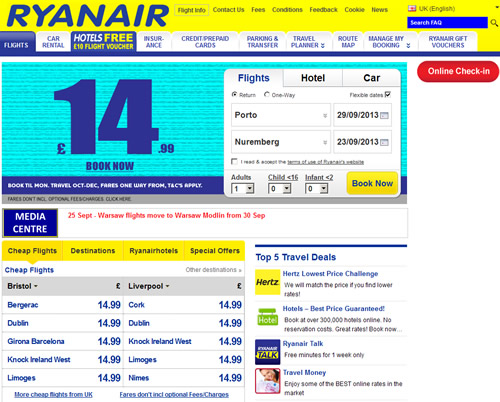Screen dimensions: 500x402
Task: Select the Cork flight from Liverpool
Action: tap(184, 305)
